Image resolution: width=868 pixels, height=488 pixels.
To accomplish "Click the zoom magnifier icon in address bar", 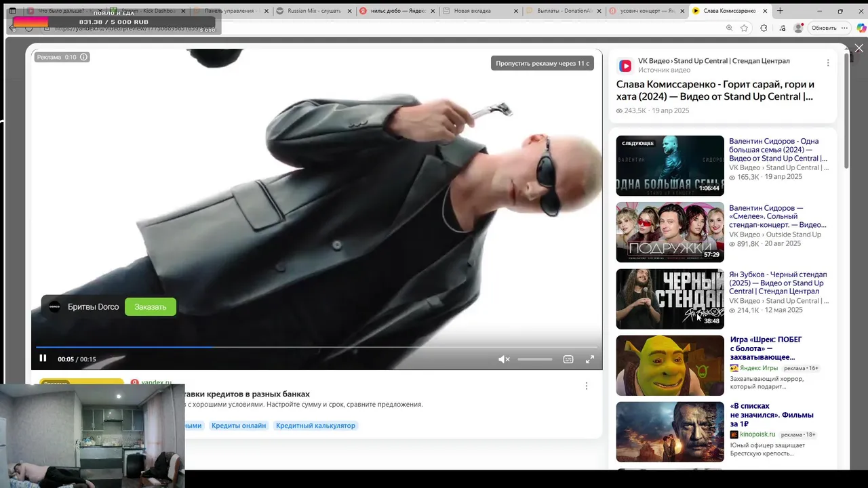I will pyautogui.click(x=729, y=28).
